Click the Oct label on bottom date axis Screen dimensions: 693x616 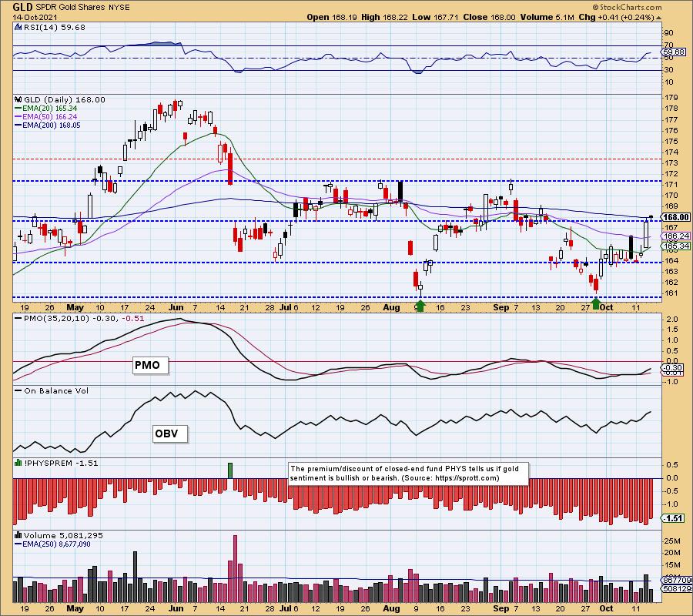(x=607, y=608)
